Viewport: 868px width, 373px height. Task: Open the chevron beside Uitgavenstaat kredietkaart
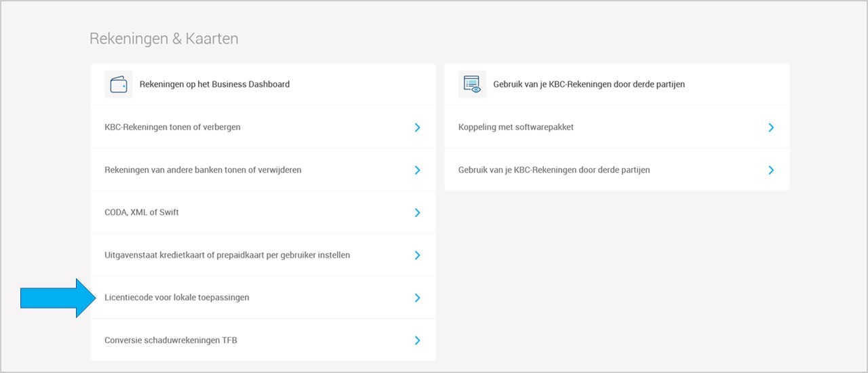click(x=418, y=255)
